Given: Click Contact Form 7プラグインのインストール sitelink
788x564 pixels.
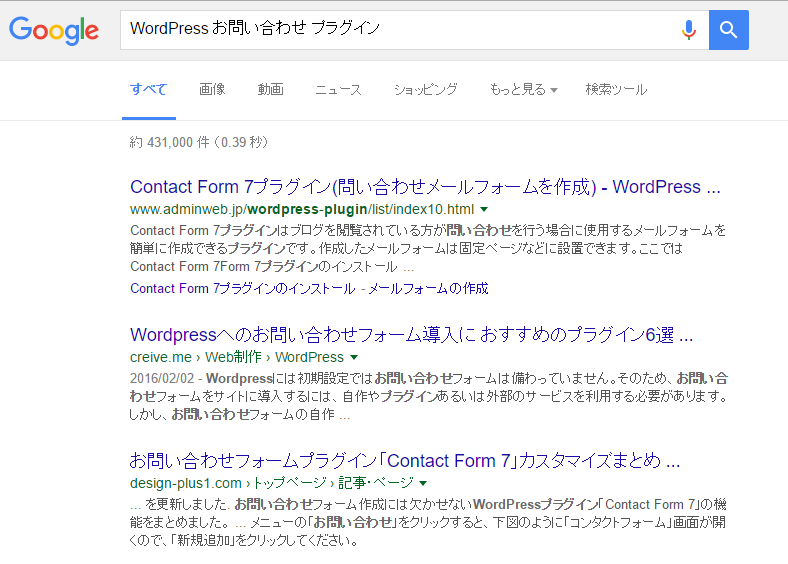Looking at the screenshot, I should [242, 288].
